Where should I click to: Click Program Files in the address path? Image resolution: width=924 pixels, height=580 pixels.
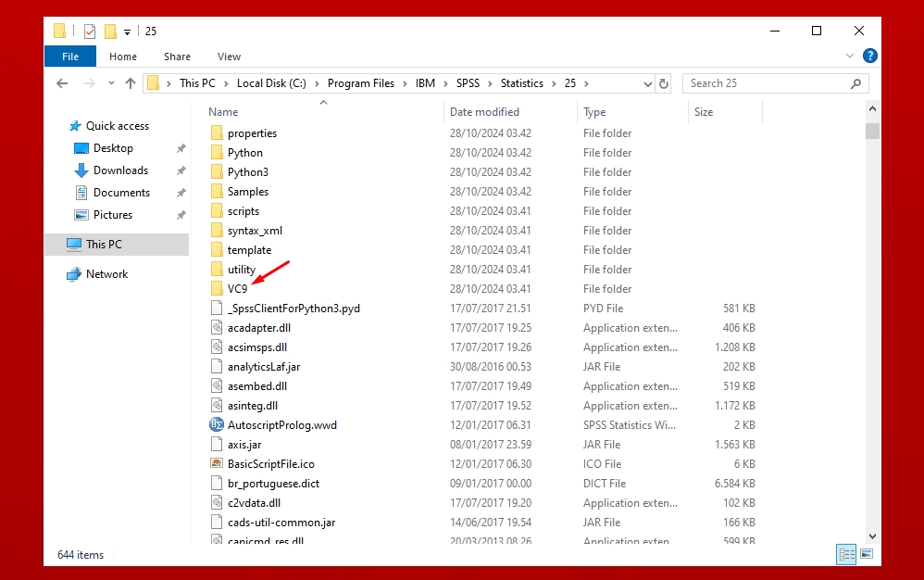[361, 83]
